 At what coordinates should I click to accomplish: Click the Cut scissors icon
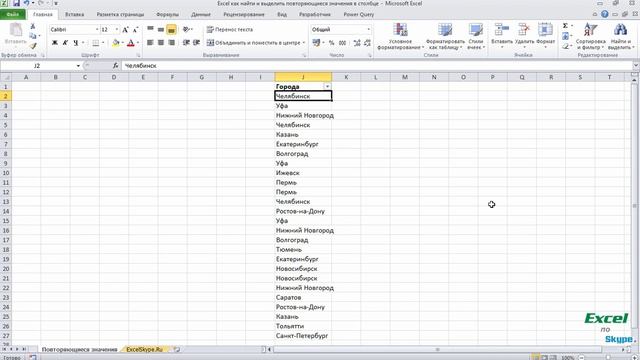pyautogui.click(x=33, y=26)
